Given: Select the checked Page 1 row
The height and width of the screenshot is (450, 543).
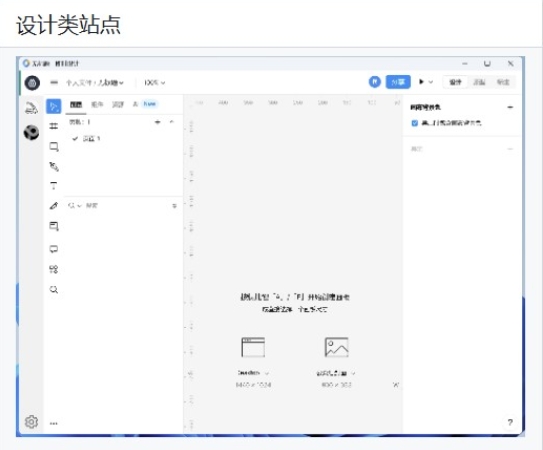Looking at the screenshot, I should pos(123,139).
